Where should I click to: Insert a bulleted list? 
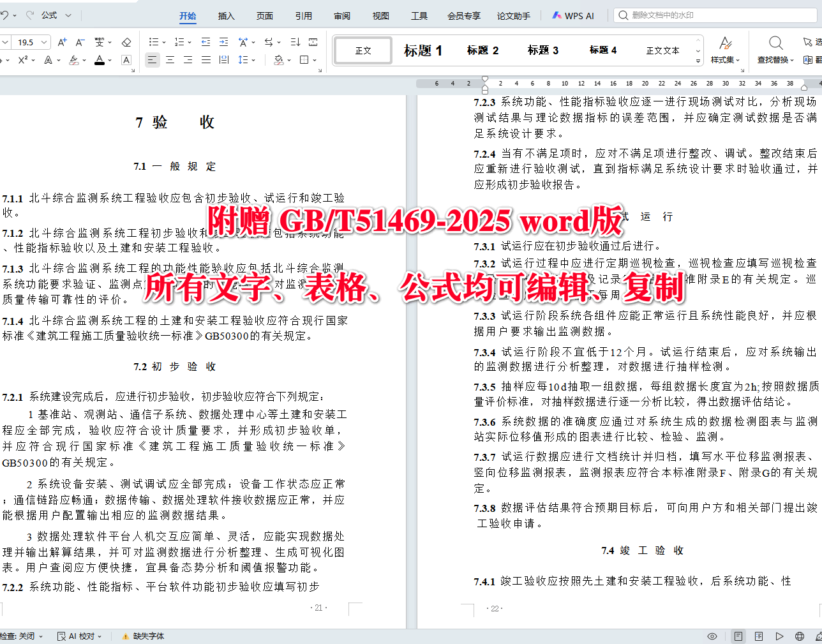point(153,42)
